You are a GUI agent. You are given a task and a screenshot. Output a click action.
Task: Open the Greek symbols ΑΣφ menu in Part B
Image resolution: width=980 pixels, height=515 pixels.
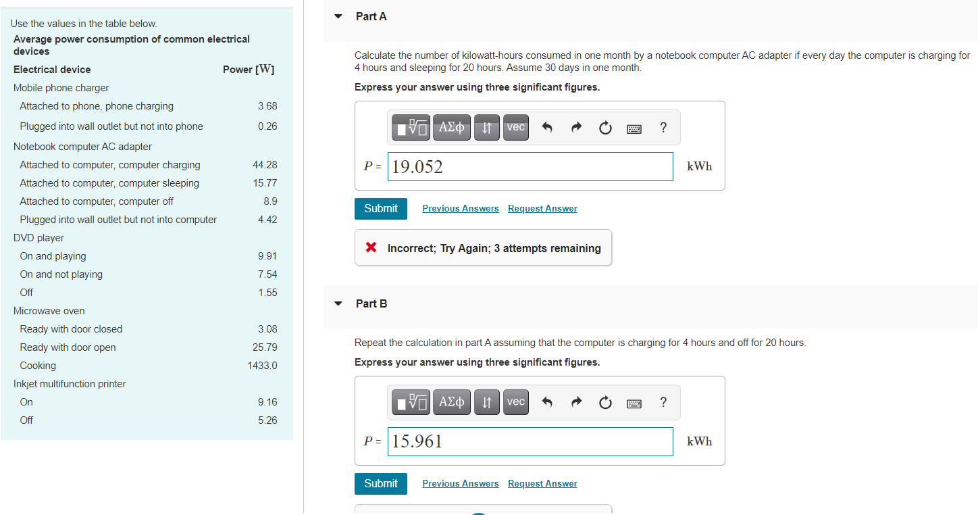452,402
